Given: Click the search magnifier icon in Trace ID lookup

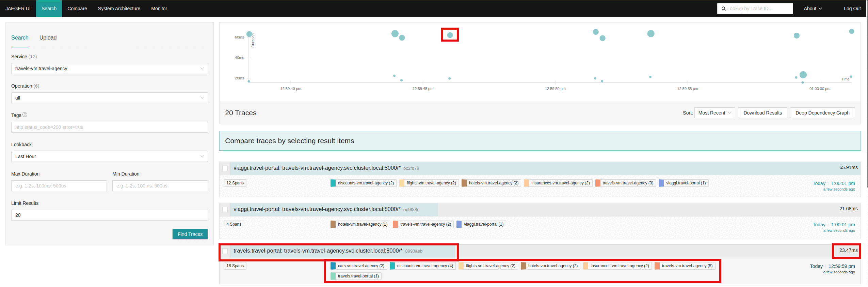Looking at the screenshot, I should [723, 9].
